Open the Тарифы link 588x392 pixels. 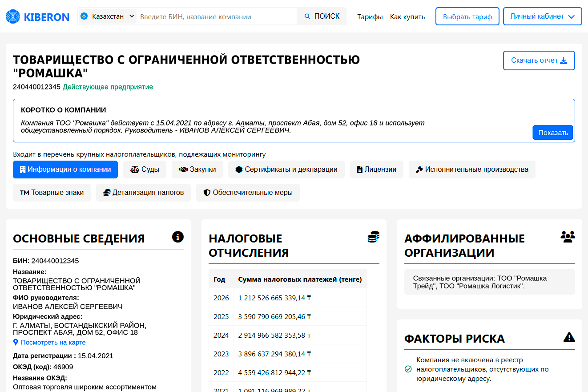point(370,17)
